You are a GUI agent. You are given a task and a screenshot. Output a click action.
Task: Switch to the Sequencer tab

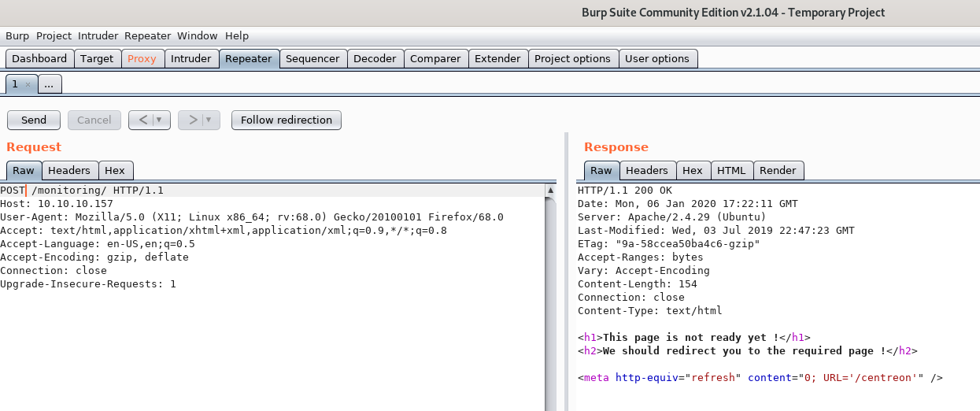click(312, 59)
